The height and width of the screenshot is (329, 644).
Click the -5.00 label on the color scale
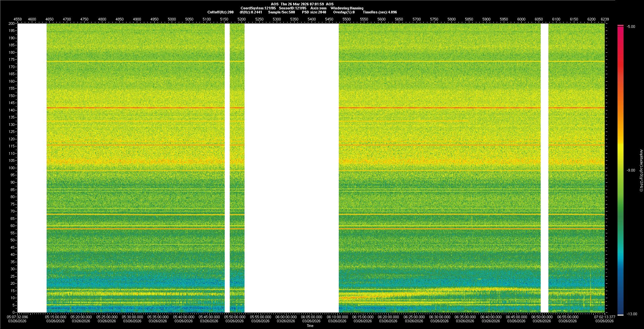tap(631, 27)
